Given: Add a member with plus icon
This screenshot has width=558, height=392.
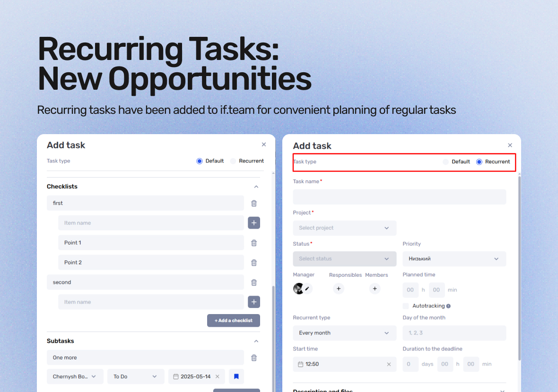Looking at the screenshot, I should pos(375,289).
